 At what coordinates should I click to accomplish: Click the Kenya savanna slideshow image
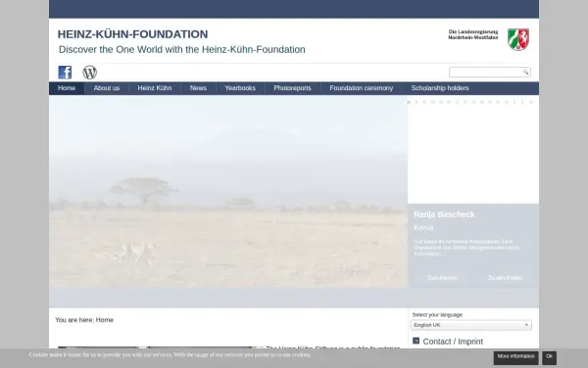[x=228, y=191]
